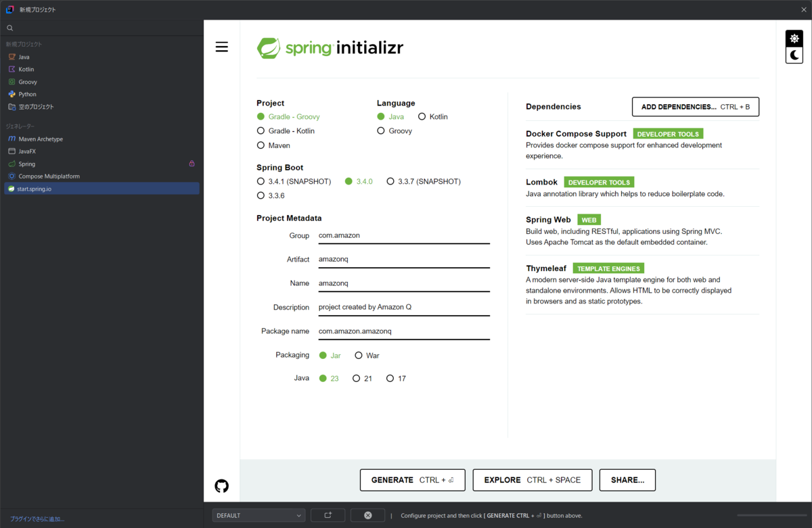The image size is (812, 528).
Task: Open the hamburger menu of Spring Initializr
Action: pos(221,47)
